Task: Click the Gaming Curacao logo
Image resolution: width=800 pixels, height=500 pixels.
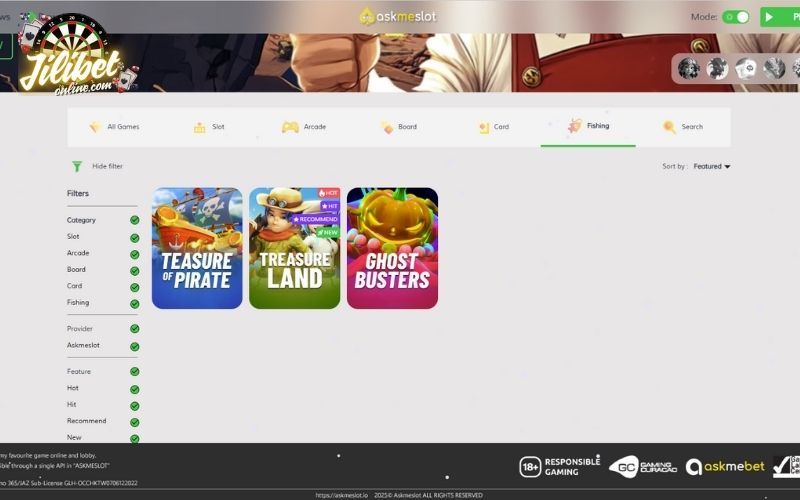Action: coord(643,466)
